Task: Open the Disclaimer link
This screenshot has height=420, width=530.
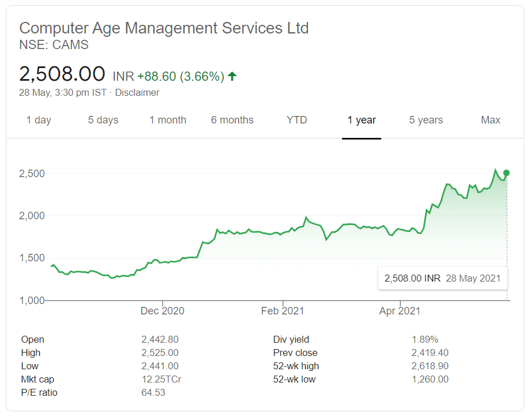Action: pyautogui.click(x=137, y=93)
